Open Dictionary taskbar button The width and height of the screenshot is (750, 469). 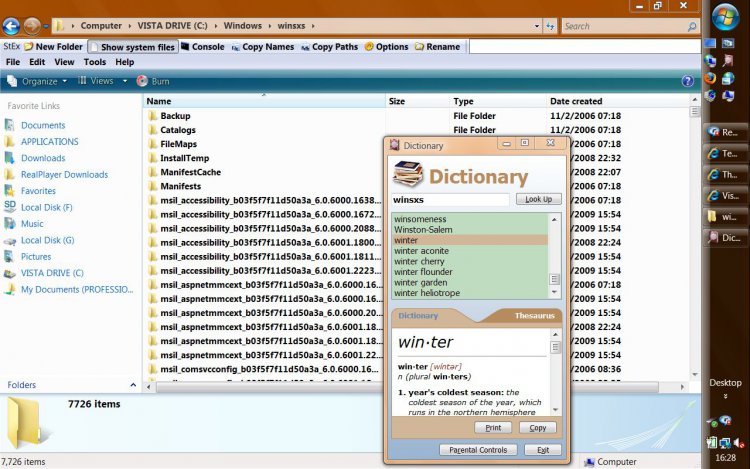pyautogui.click(x=725, y=237)
